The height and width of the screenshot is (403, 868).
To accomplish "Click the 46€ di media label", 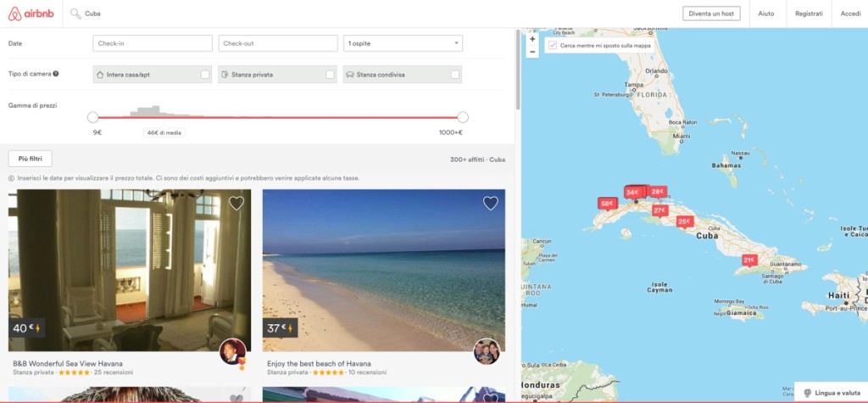I will 164,132.
